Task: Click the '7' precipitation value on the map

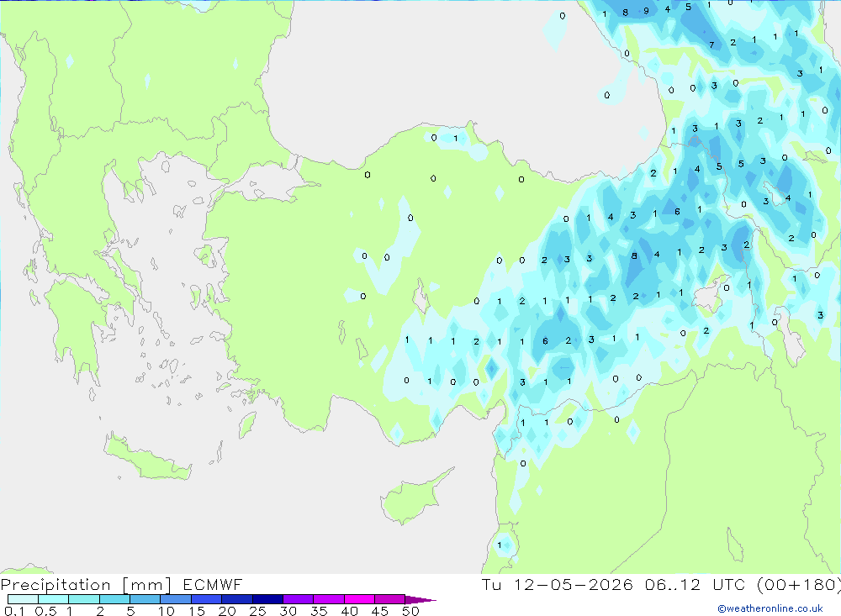Action: tap(711, 45)
